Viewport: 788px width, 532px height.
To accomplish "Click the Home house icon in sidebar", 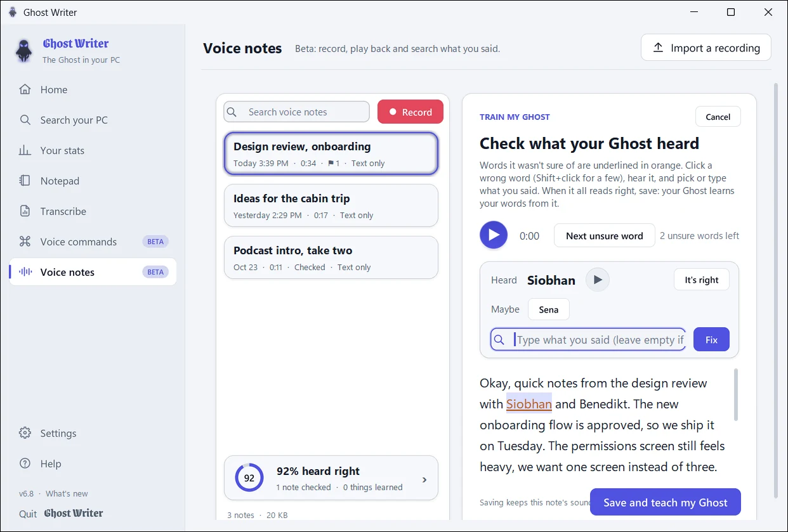I will [25, 89].
